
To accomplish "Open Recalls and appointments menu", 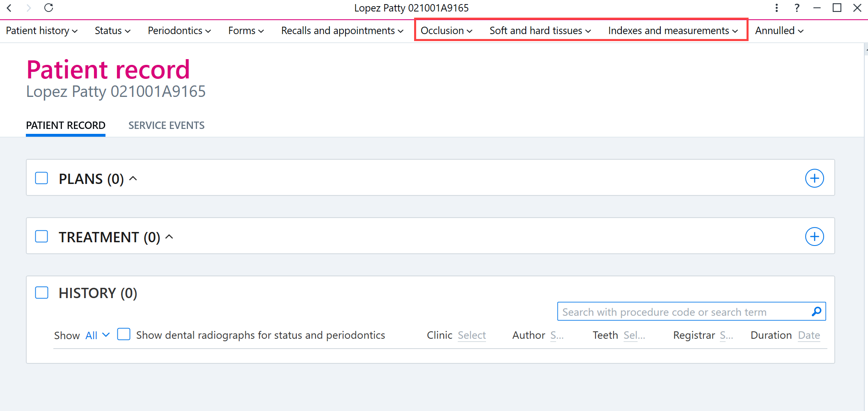I will click(342, 31).
